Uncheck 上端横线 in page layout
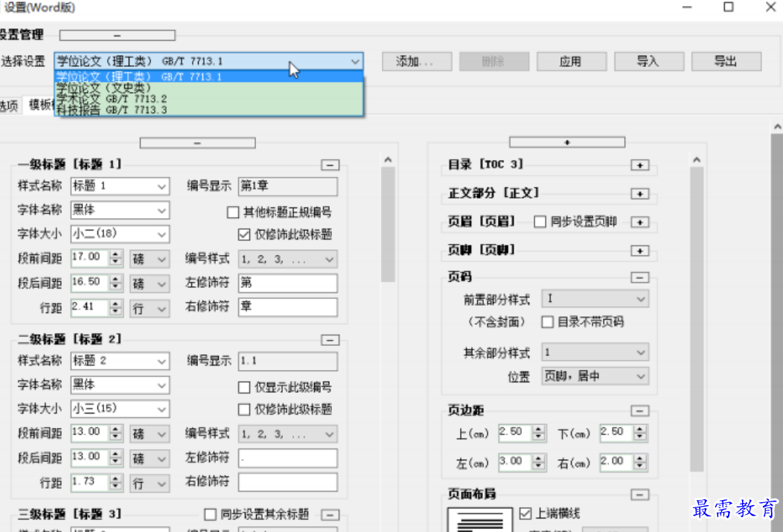Image resolution: width=783 pixels, height=532 pixels. pos(525,513)
